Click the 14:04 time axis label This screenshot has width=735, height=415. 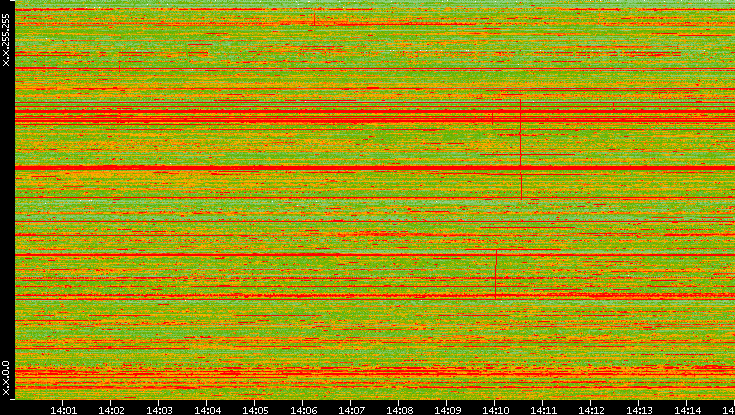click(x=207, y=410)
